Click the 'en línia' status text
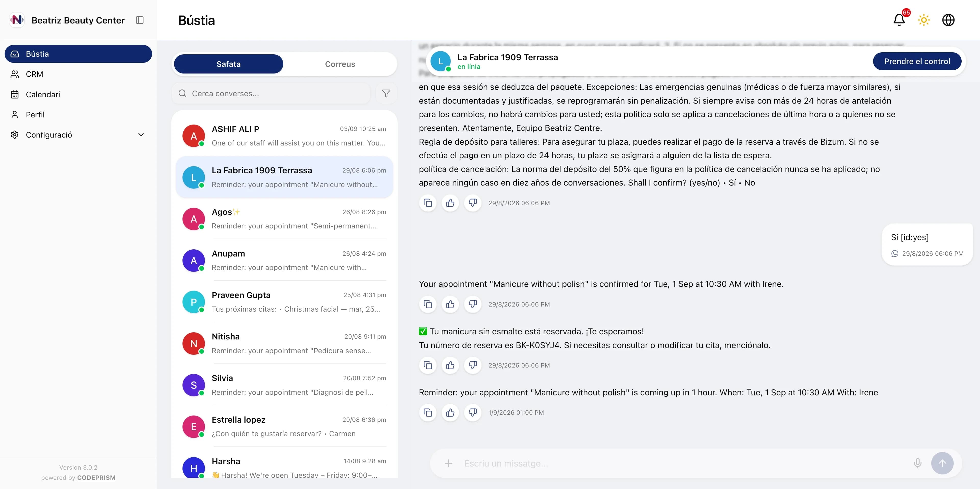 pyautogui.click(x=469, y=67)
